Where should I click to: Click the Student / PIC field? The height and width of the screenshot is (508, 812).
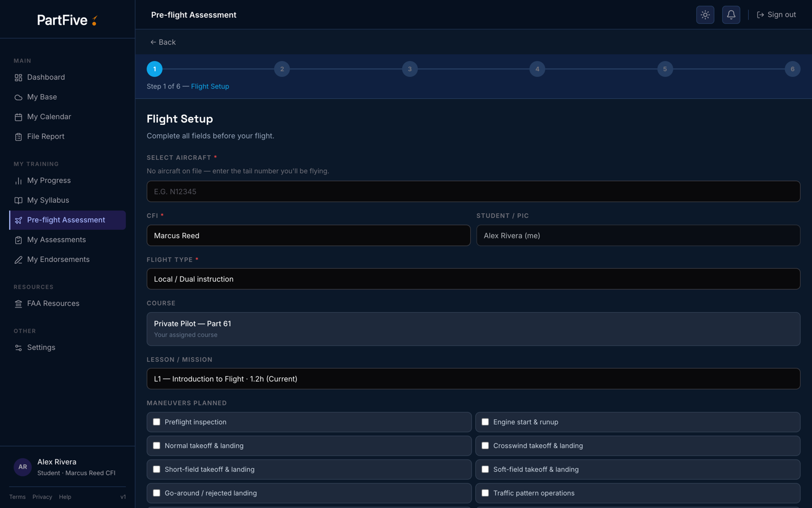638,235
